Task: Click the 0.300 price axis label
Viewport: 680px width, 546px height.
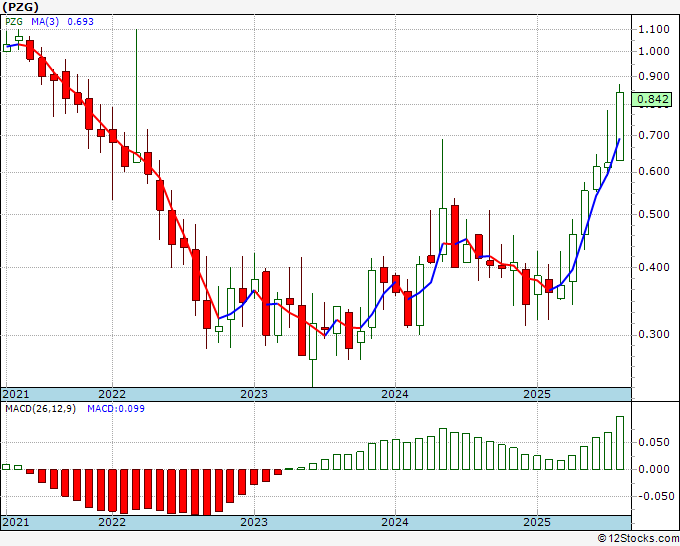Action: tap(654, 335)
